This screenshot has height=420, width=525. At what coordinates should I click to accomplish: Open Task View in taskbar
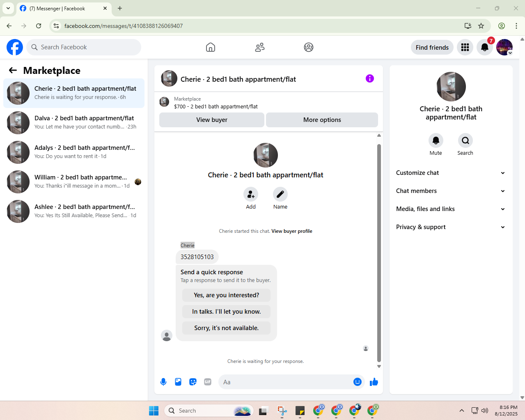264,411
